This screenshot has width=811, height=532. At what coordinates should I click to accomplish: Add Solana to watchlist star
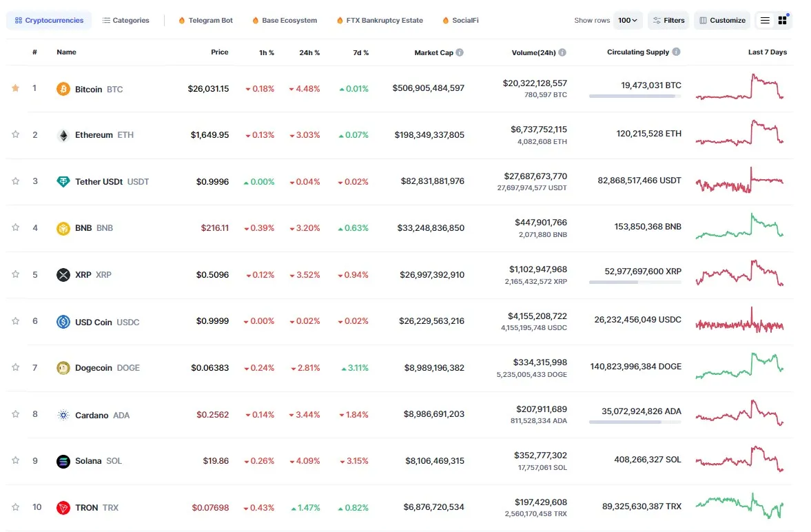tap(16, 460)
